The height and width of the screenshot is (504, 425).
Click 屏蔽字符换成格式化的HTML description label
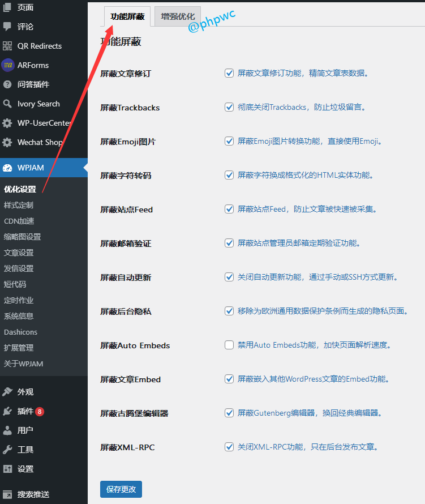click(x=306, y=175)
